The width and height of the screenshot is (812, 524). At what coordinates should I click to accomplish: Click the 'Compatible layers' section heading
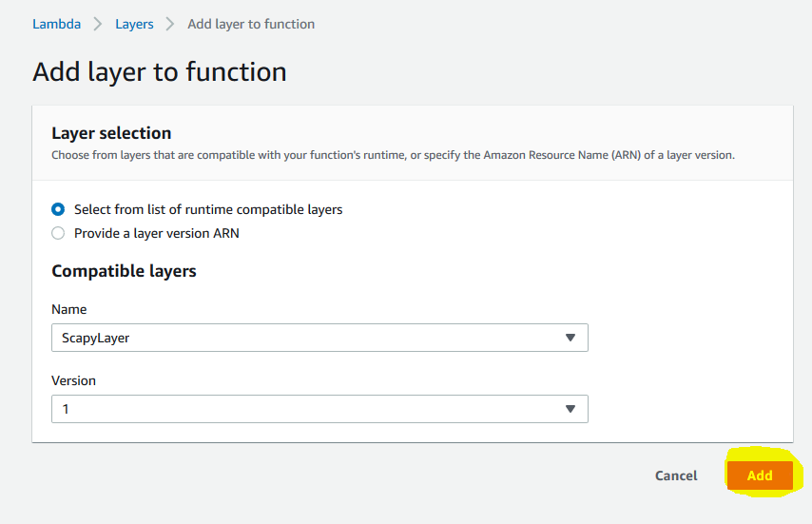(x=124, y=271)
